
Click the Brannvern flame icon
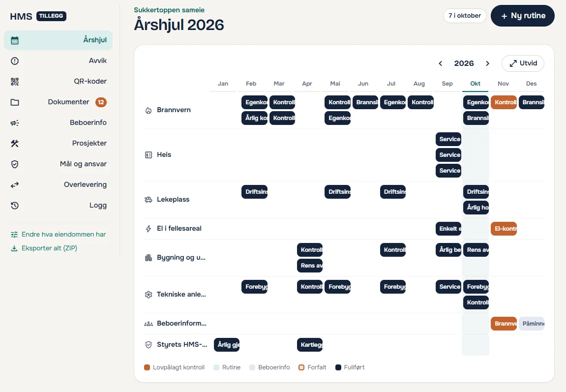point(149,111)
